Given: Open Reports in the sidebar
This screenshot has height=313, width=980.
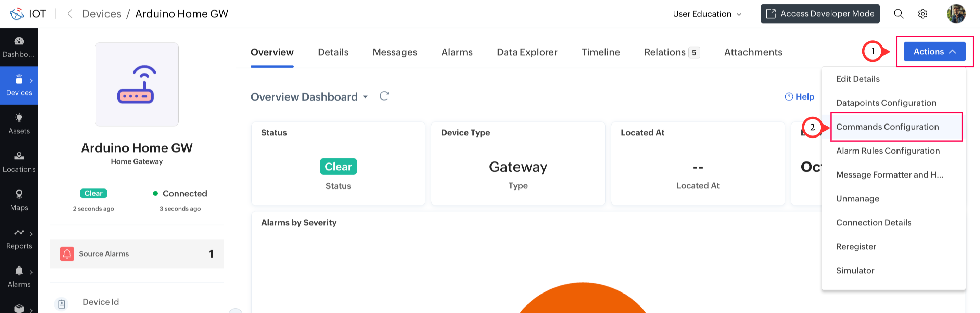Looking at the screenshot, I should pos(19,239).
